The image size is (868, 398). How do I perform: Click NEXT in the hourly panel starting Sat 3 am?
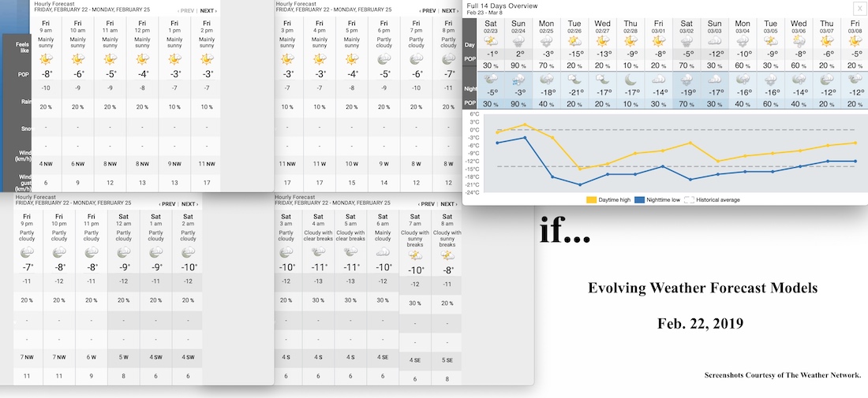(449, 204)
